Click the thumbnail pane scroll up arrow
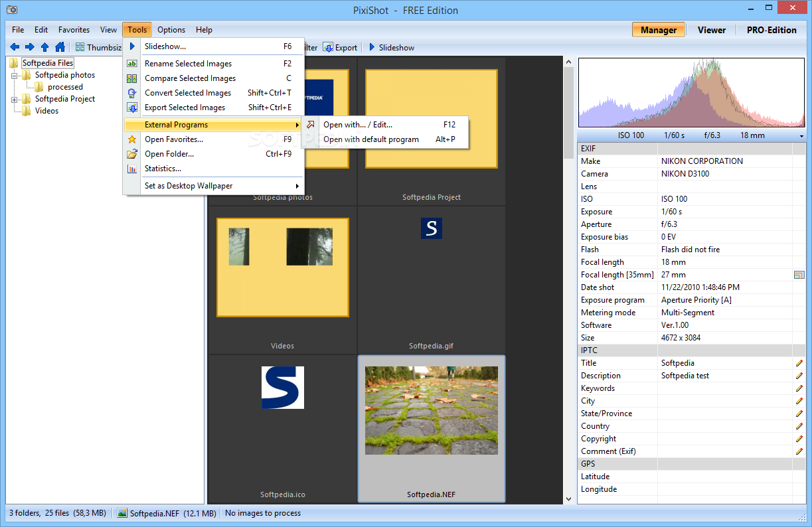 coord(568,62)
